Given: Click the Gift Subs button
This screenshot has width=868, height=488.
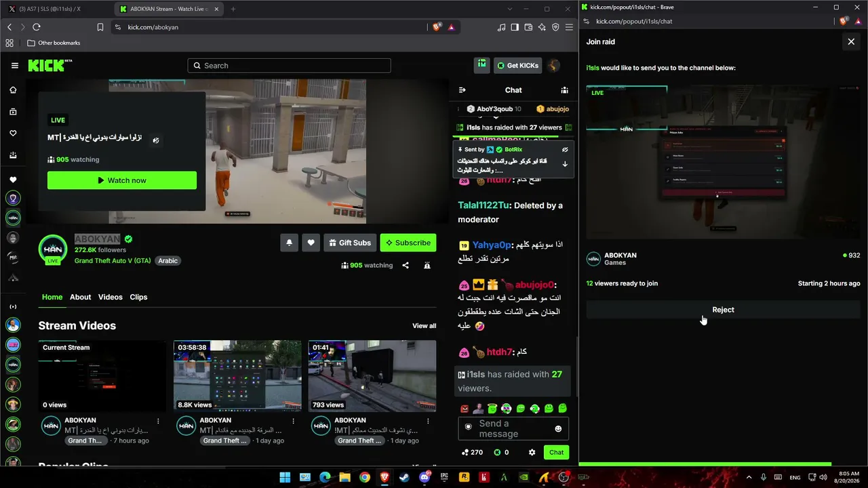Looking at the screenshot, I should click(x=349, y=243).
